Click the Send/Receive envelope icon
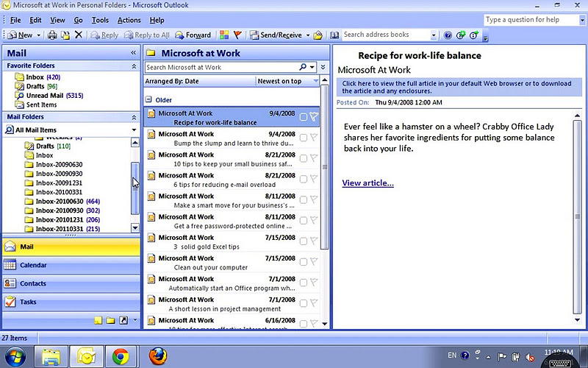 [x=254, y=35]
